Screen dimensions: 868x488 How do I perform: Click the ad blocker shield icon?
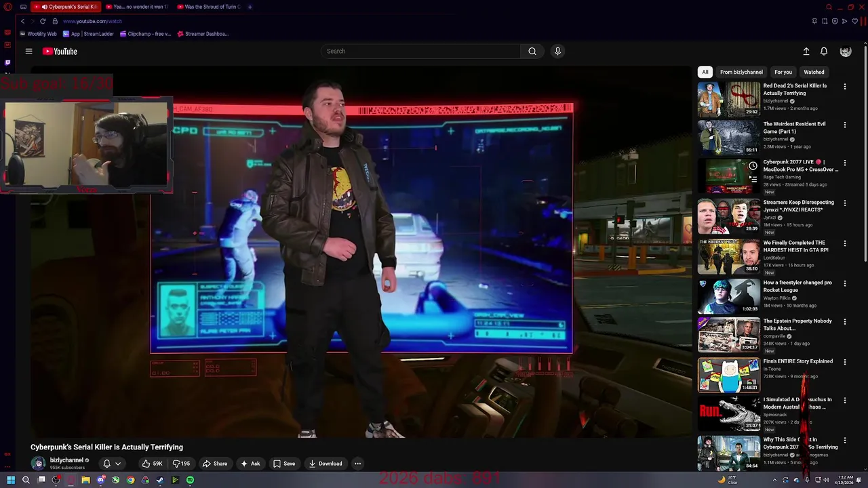click(835, 21)
